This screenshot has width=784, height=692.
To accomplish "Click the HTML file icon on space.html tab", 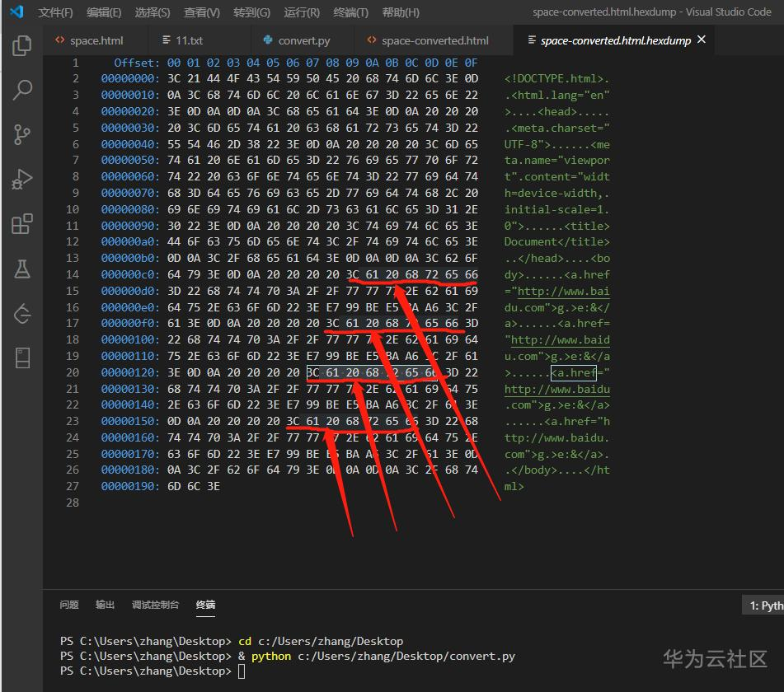I will coord(60,40).
